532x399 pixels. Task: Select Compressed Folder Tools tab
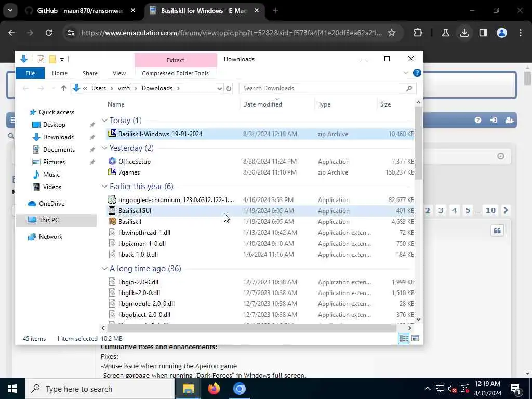coord(176,73)
